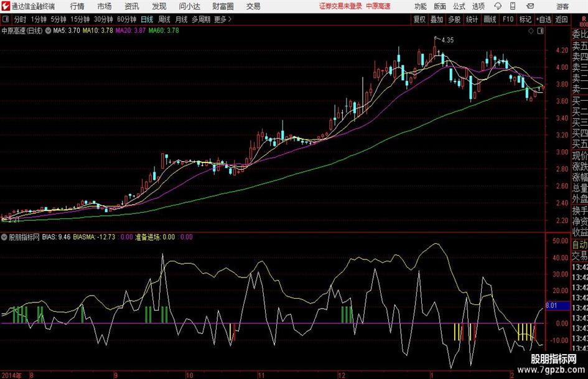
Task: Switch to the 30分钟 period tab
Action: pos(103,19)
